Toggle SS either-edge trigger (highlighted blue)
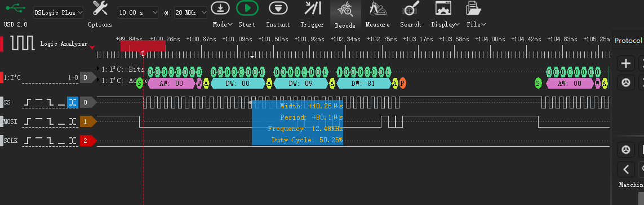Viewport: 644px width, 205px height. click(x=73, y=102)
